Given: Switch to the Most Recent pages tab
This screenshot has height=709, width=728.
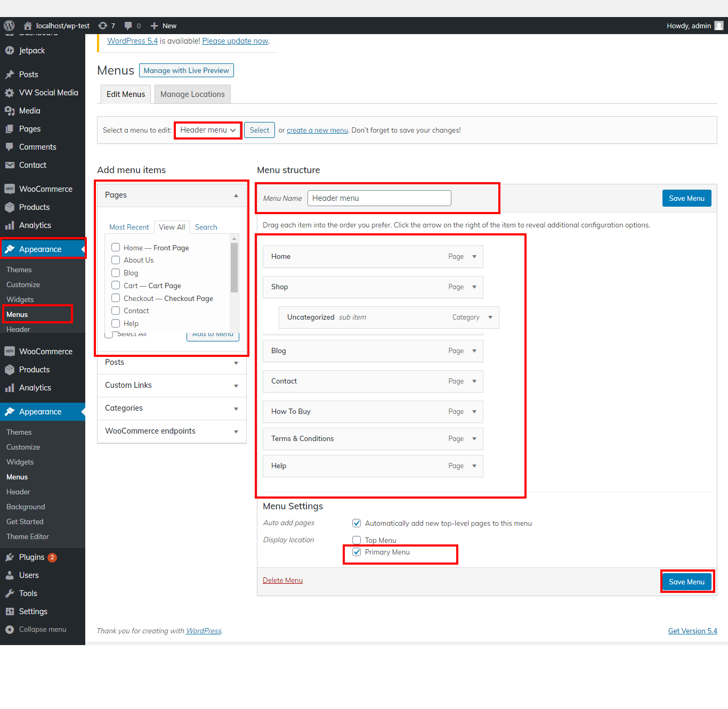Looking at the screenshot, I should click(x=129, y=227).
